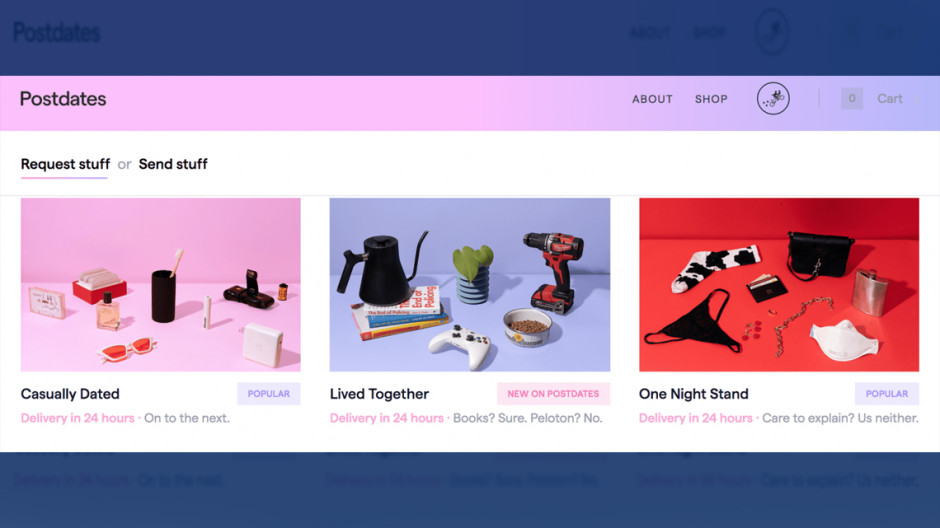940x528 pixels.
Task: Open the Cart link
Action: [x=890, y=99]
